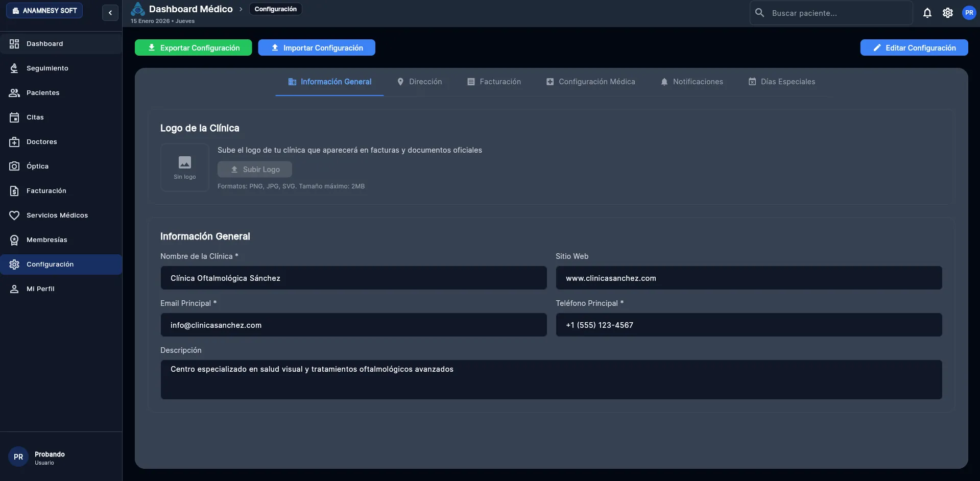Click the notifications bell icon
This screenshot has width=980, height=481.
coord(927,13)
